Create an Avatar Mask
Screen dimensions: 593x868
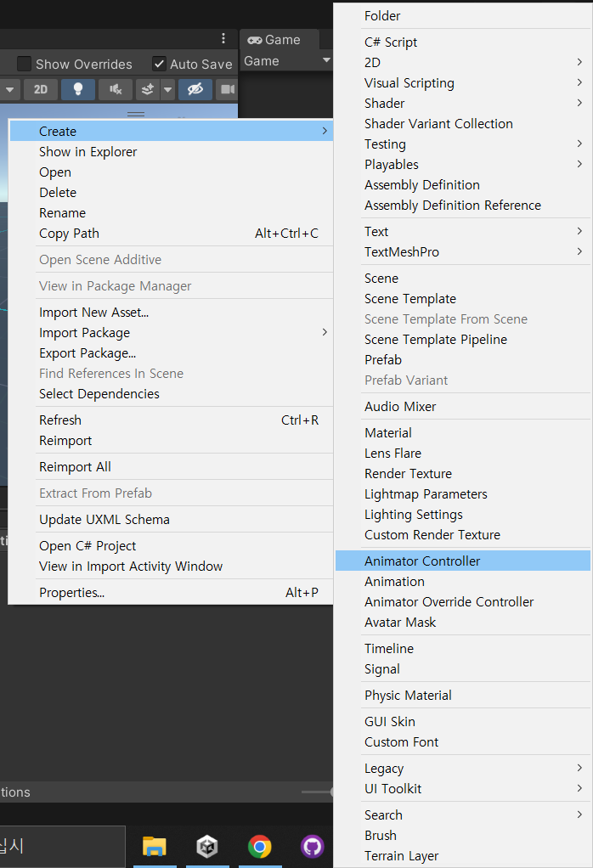463,623
